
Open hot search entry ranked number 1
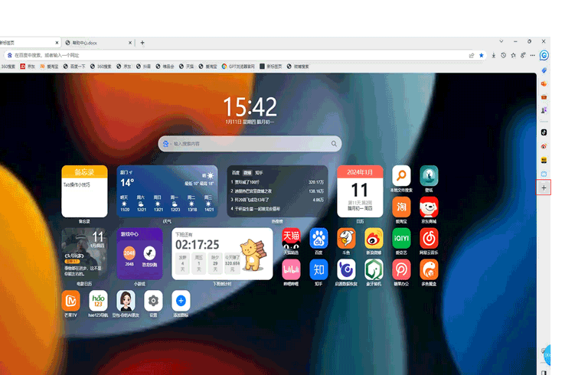[277, 182]
